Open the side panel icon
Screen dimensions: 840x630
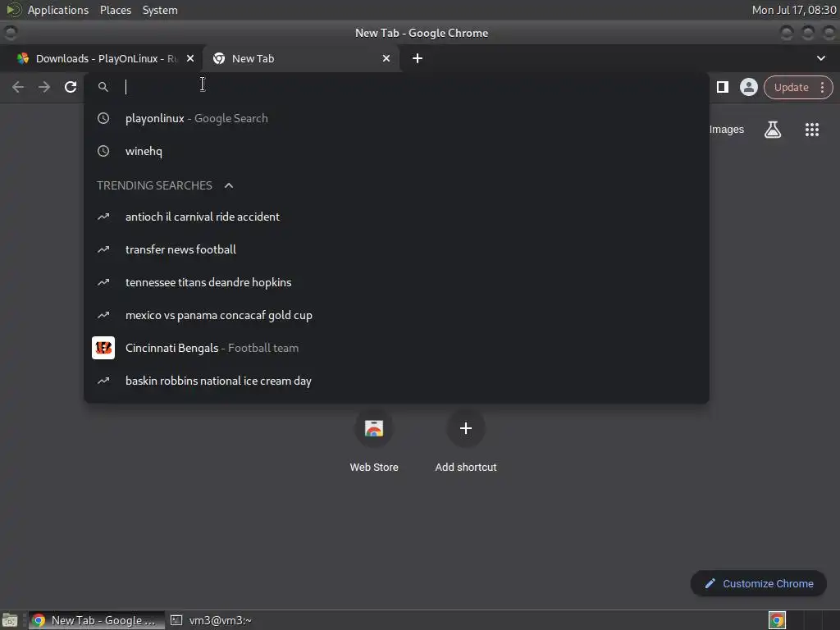pos(722,87)
